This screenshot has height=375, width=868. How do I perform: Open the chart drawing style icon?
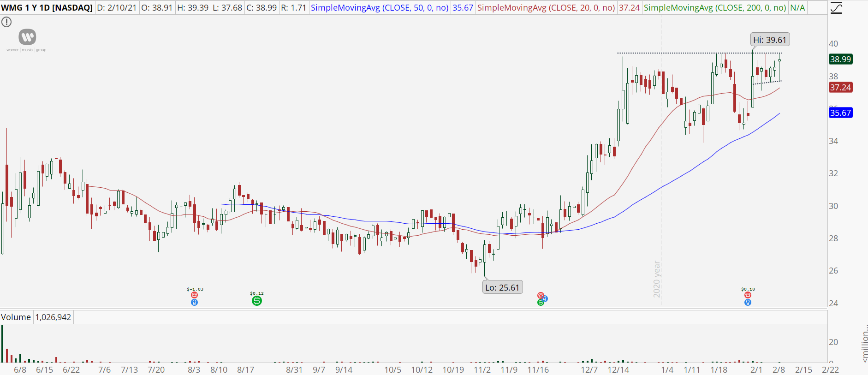836,8
